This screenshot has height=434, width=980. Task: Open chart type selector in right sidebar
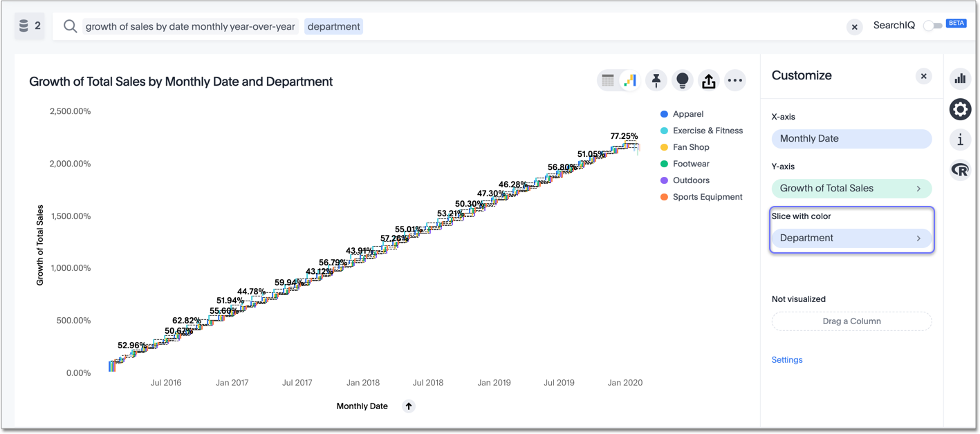(960, 79)
